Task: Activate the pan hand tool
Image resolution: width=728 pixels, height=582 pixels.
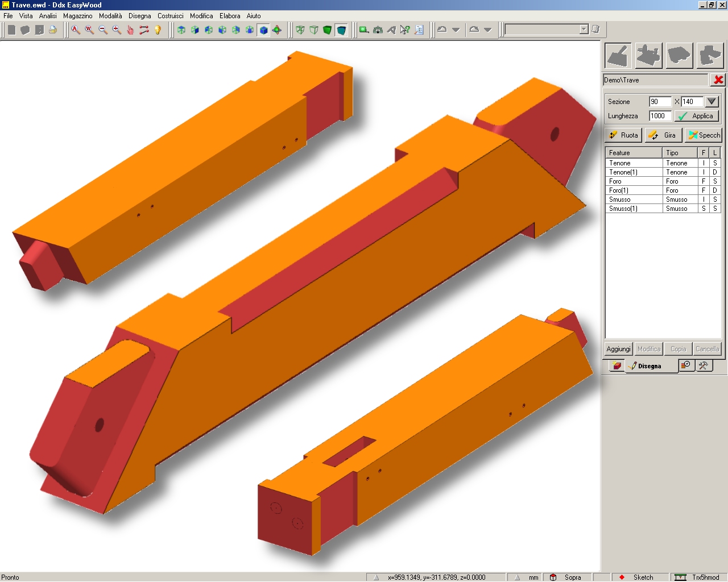Action: click(130, 30)
